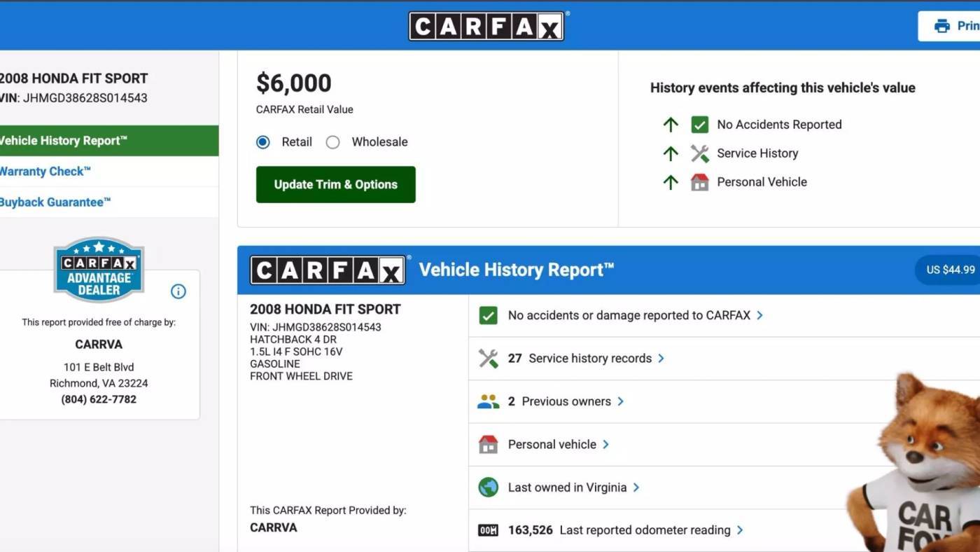The image size is (980, 552).
Task: Click the US $44.99 price pill
Action: pos(949,270)
